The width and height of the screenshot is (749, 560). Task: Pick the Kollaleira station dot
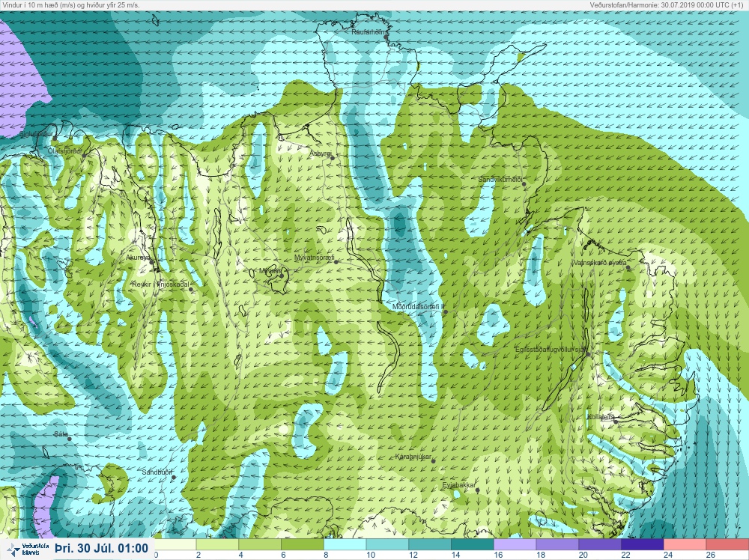coord(616,421)
